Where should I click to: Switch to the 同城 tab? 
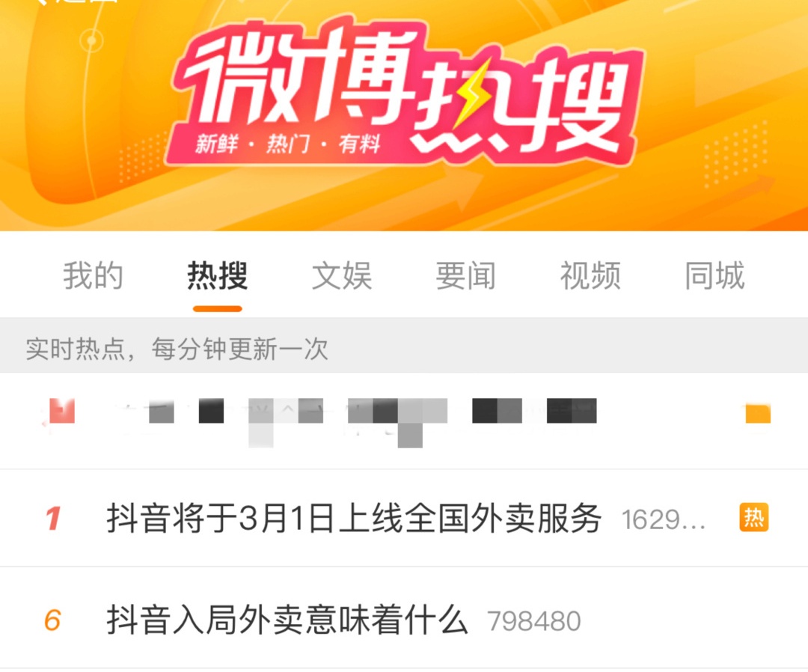[x=714, y=275]
